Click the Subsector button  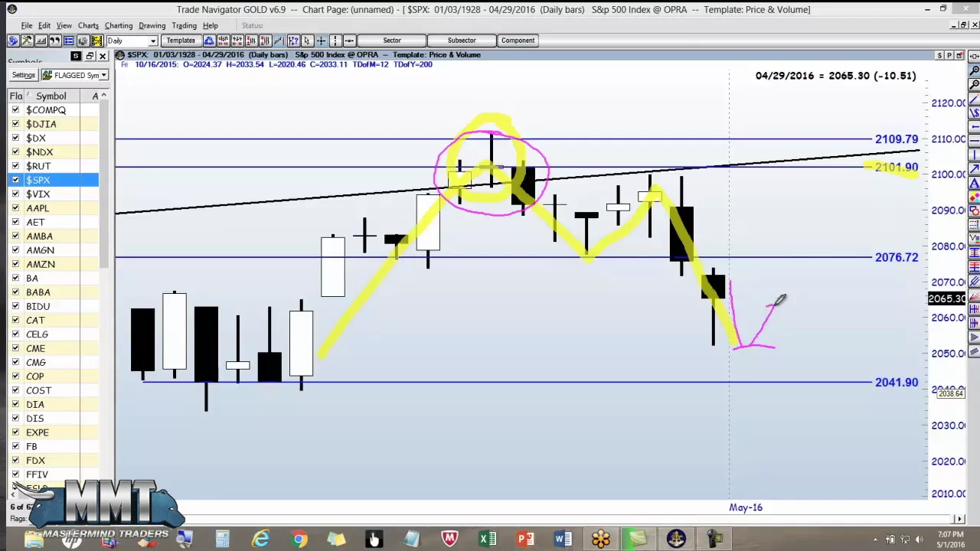pos(462,41)
